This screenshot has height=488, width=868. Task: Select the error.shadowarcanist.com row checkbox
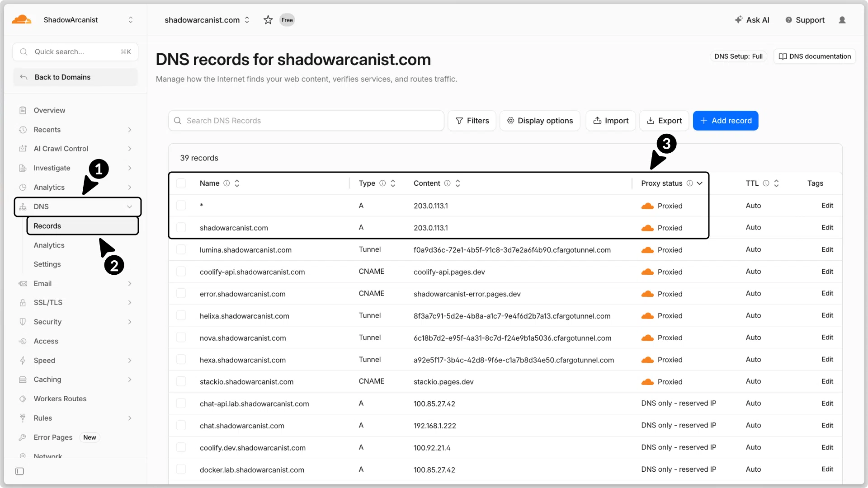(181, 293)
